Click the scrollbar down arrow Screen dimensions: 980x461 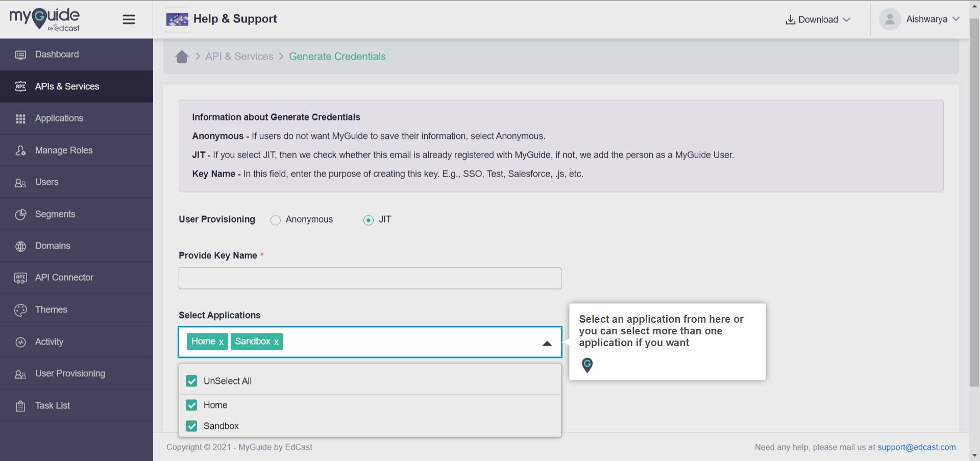[x=974, y=455]
